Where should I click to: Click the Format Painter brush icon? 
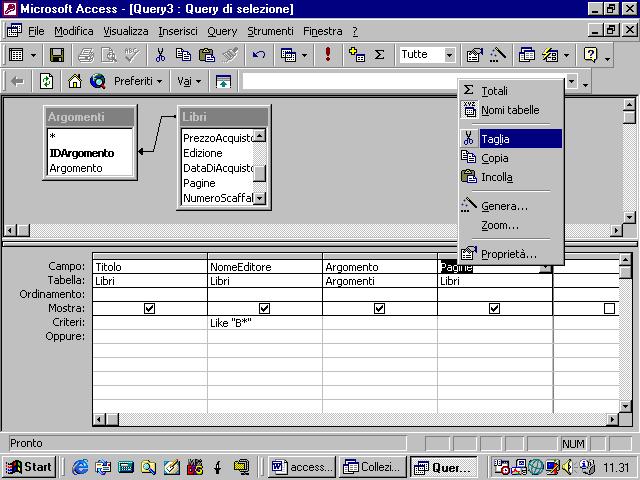click(x=230, y=55)
